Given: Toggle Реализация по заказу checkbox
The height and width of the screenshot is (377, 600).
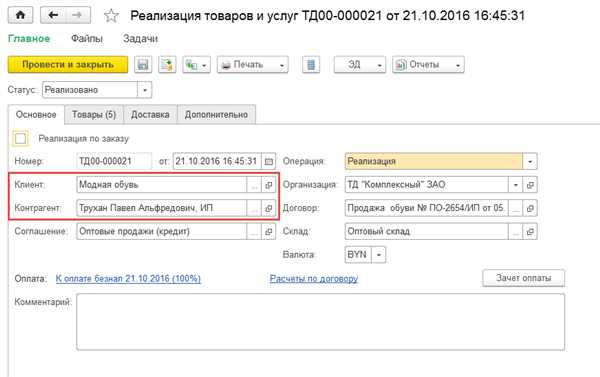Looking at the screenshot, I should coord(21,139).
